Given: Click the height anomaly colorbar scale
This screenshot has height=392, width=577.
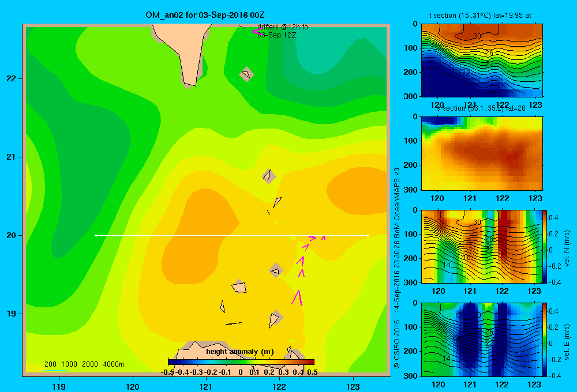Looking at the screenshot, I should (x=241, y=362).
